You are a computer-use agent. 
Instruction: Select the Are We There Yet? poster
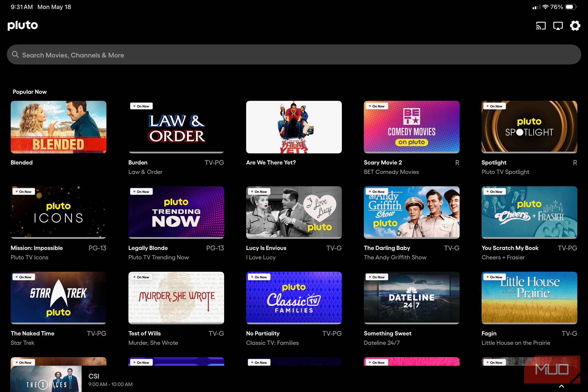(294, 127)
